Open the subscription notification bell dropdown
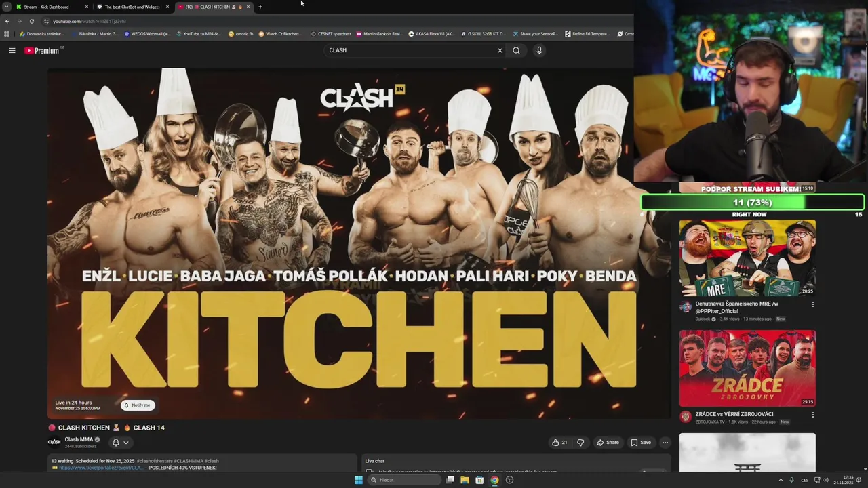 coord(119,443)
